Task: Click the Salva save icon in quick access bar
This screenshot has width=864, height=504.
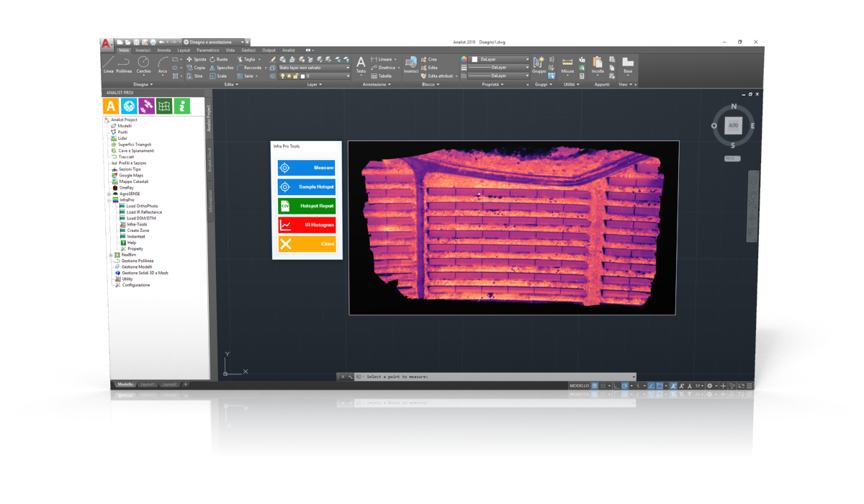Action: coord(135,42)
